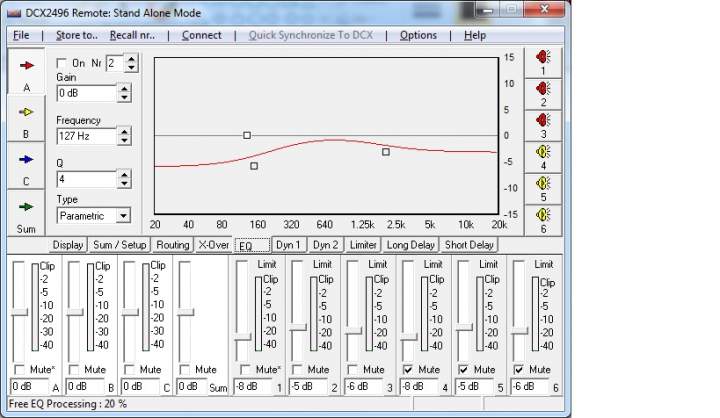Open the Store to.. menu
The height and width of the screenshot is (418, 720).
pyautogui.click(x=77, y=35)
